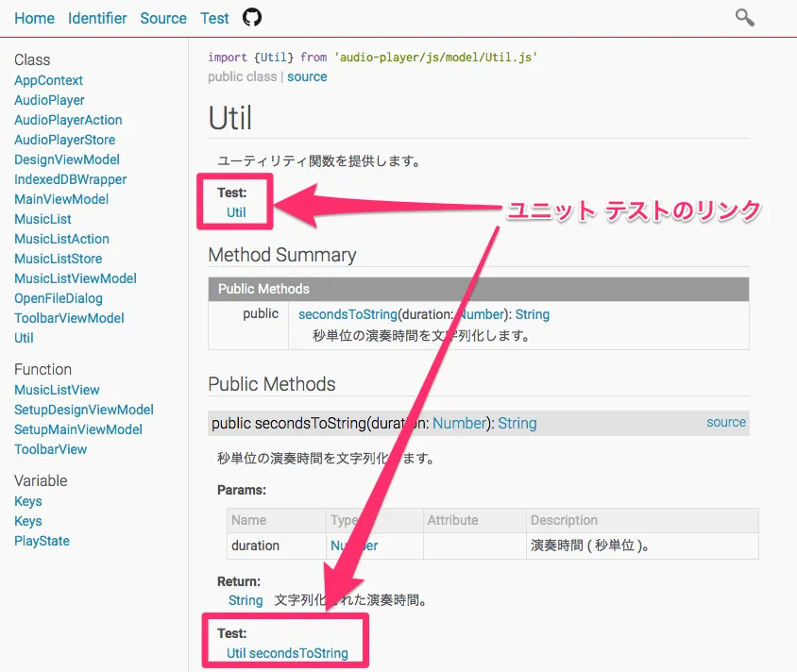Viewport: 797px width, 672px height.
Task: Open the Util test link under the class description
Action: click(x=236, y=212)
